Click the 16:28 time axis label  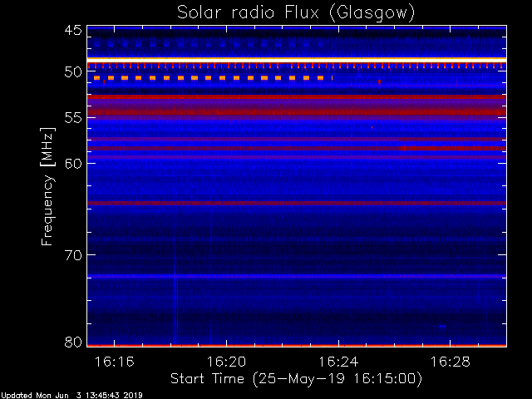click(x=451, y=362)
